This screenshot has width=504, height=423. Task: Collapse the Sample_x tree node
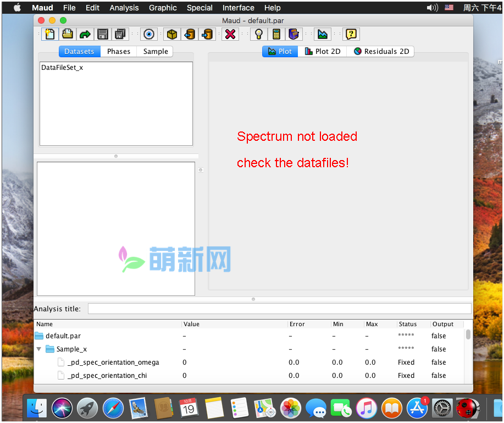(x=39, y=349)
